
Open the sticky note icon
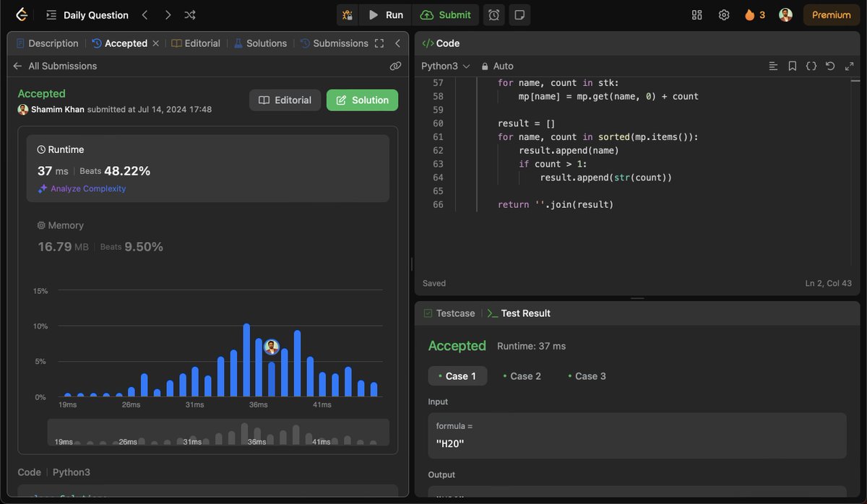click(518, 15)
